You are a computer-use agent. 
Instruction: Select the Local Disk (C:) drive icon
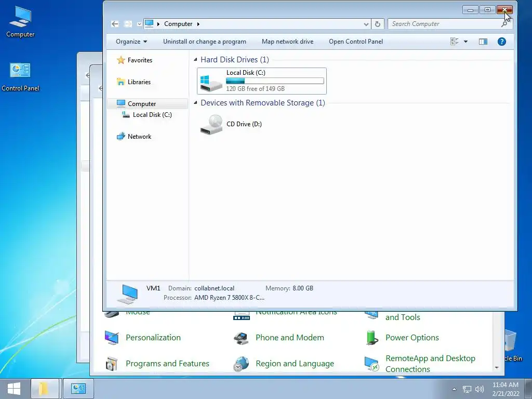coord(211,83)
